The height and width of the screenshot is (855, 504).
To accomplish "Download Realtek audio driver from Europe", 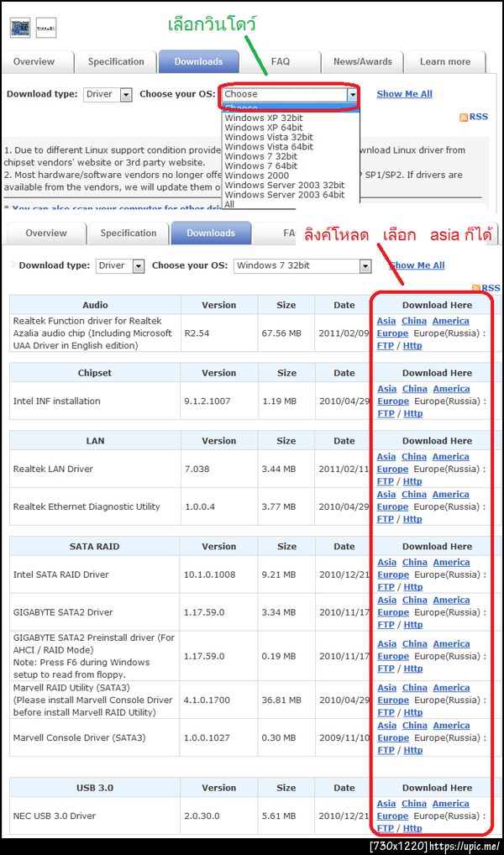I will click(x=392, y=333).
